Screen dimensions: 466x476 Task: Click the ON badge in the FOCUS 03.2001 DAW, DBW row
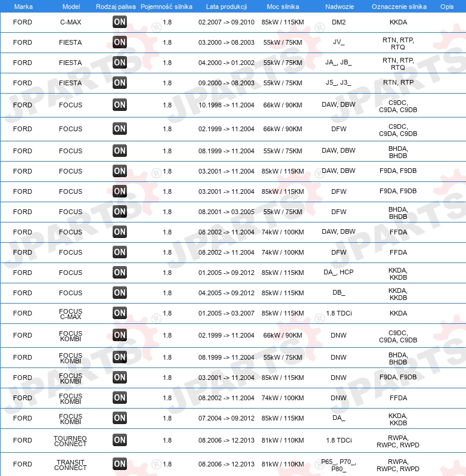coord(119,171)
